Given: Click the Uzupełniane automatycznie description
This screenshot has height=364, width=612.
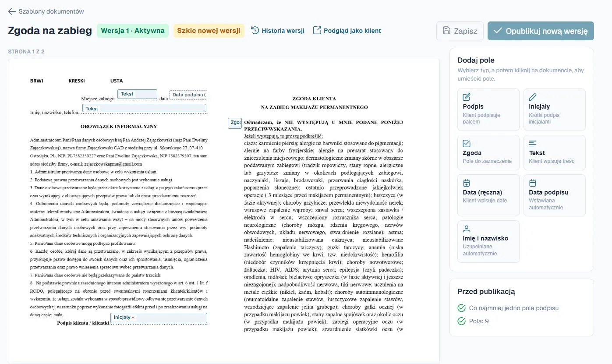Looking at the screenshot, I should point(480,250).
